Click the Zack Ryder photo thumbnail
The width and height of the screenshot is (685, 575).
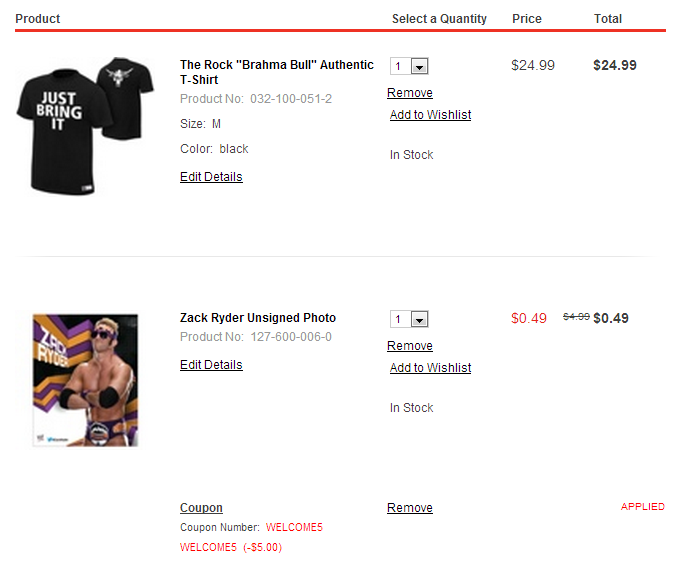(85, 380)
